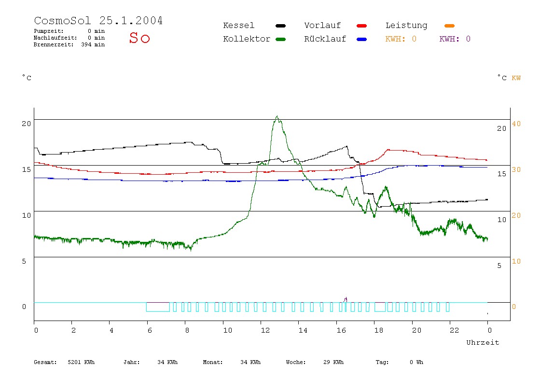Click the blue Rücklauf legend swatch

pos(362,39)
